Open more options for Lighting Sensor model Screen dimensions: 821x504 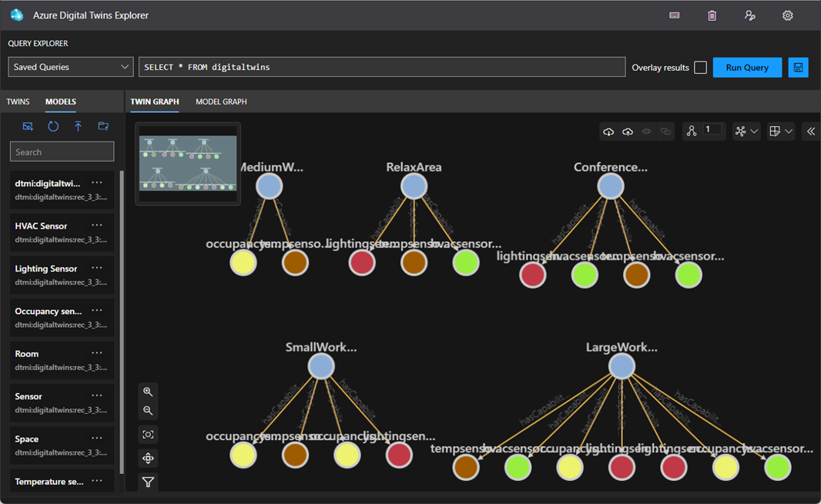click(97, 268)
